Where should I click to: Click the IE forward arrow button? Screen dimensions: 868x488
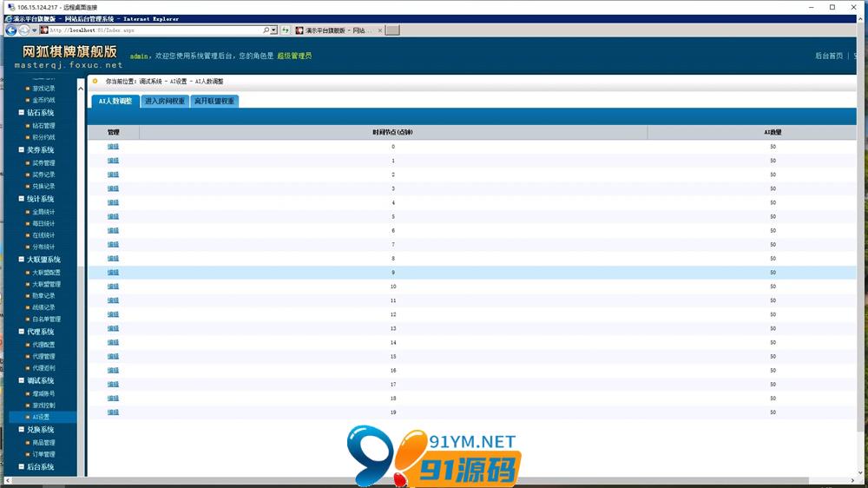[x=23, y=30]
